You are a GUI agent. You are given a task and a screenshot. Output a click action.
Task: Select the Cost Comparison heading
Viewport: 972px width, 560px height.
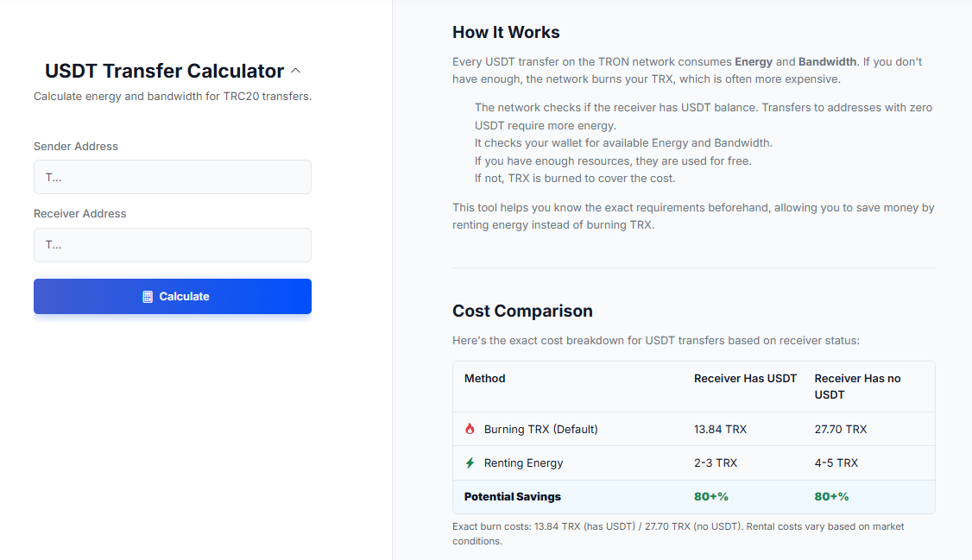522,311
